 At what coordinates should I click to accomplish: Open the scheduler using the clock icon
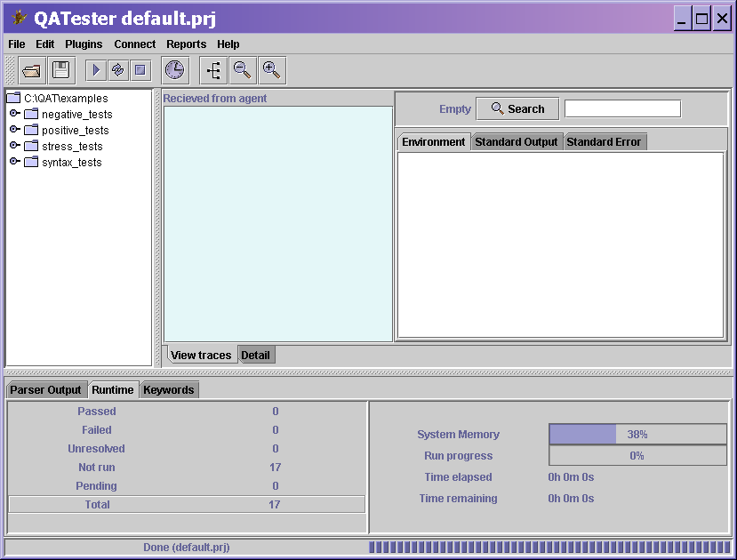(x=174, y=69)
